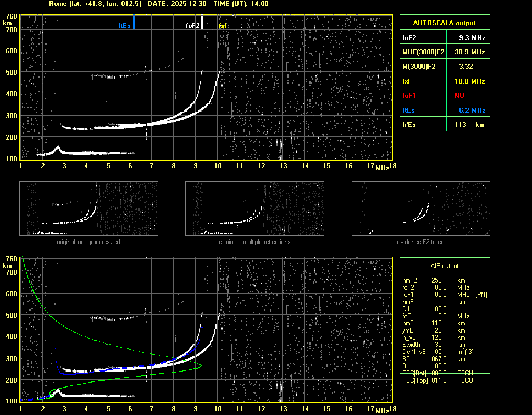Click the AIP output panel header
The image size is (532, 415).
tap(444, 266)
